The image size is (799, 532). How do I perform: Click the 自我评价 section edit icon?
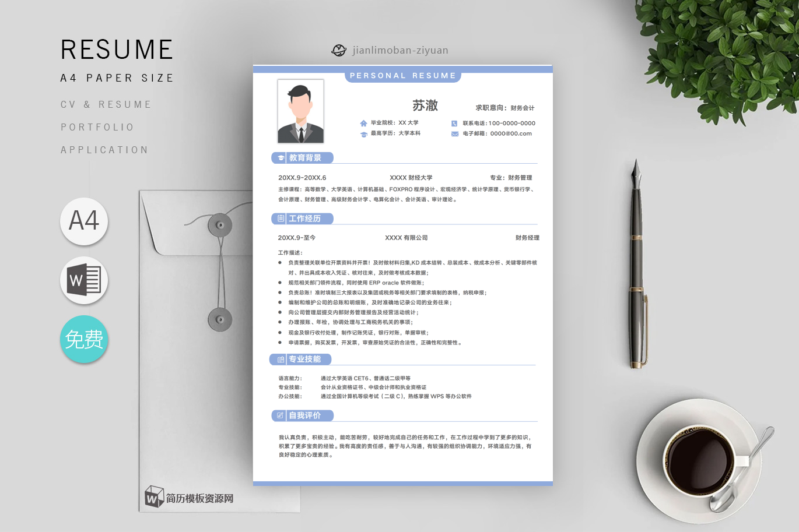281,415
